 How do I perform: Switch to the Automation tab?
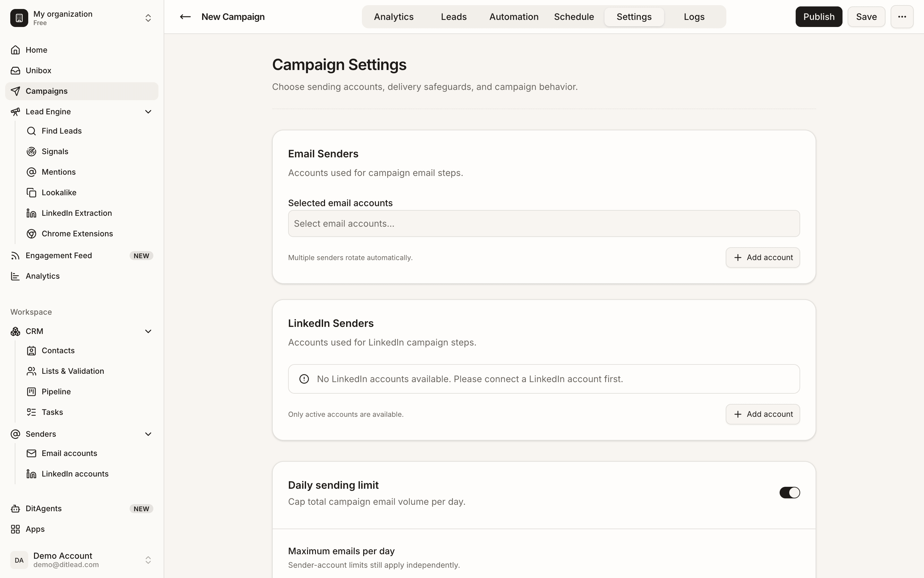point(514,17)
